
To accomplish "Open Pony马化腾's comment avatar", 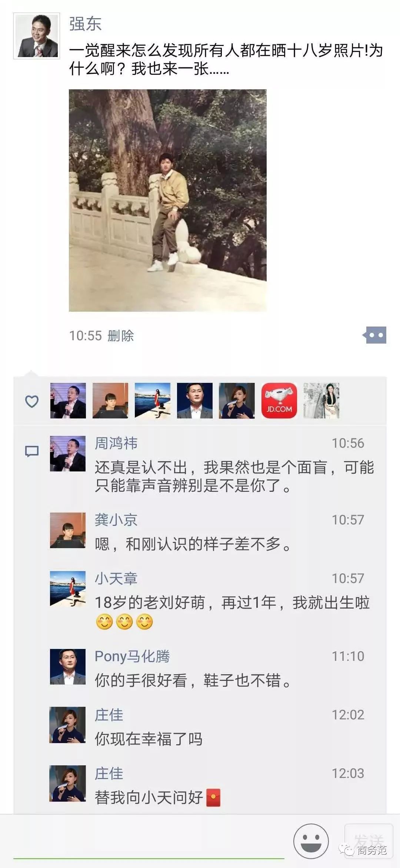I will click(68, 666).
